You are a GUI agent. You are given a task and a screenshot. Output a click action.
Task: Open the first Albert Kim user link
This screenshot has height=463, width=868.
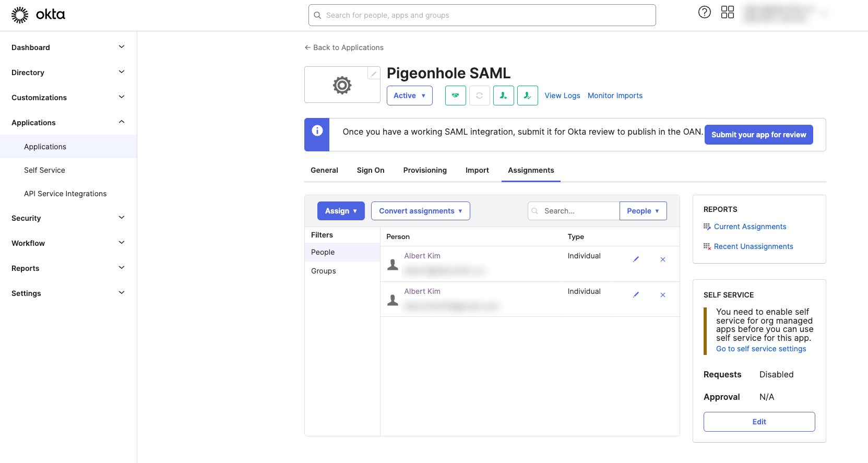[x=422, y=256]
